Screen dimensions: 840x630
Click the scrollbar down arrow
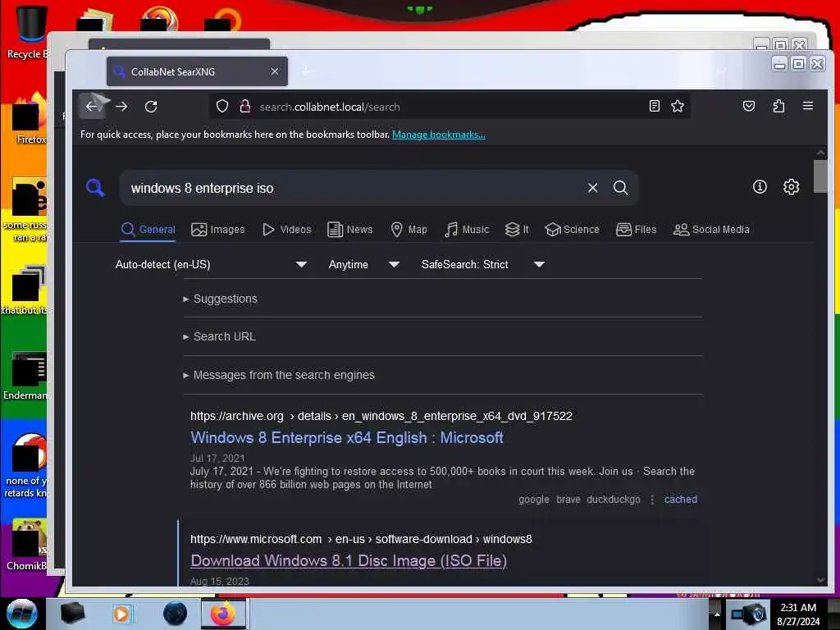pyautogui.click(x=820, y=579)
